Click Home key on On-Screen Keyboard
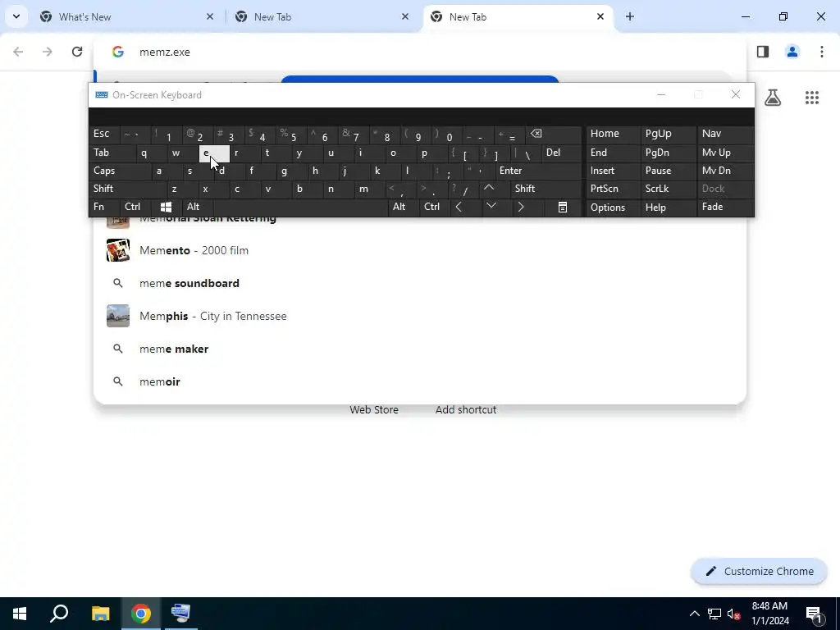Image resolution: width=840 pixels, height=630 pixels. click(613, 135)
